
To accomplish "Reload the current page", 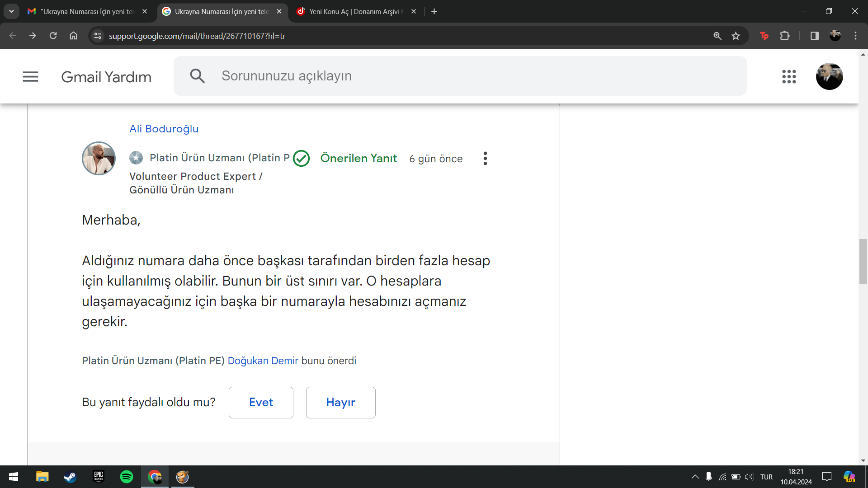I will (53, 36).
